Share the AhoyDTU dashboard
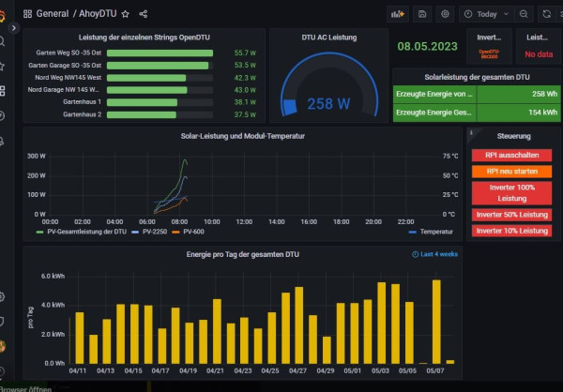The image size is (563, 392). point(143,14)
